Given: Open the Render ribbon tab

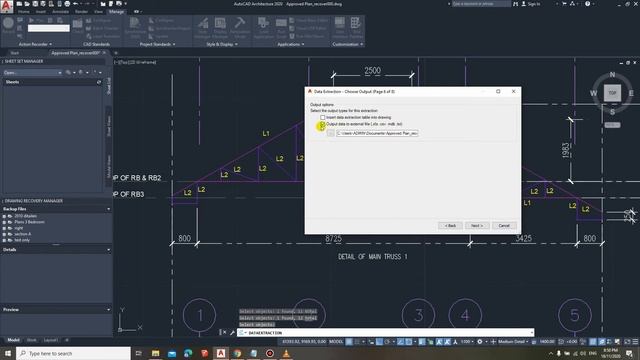Looking at the screenshot, I should [81, 12].
